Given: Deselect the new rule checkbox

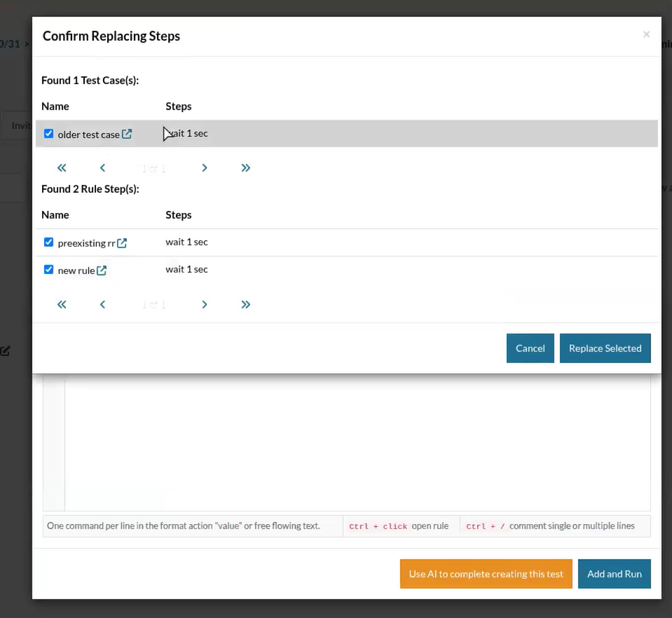Looking at the screenshot, I should click(x=48, y=270).
